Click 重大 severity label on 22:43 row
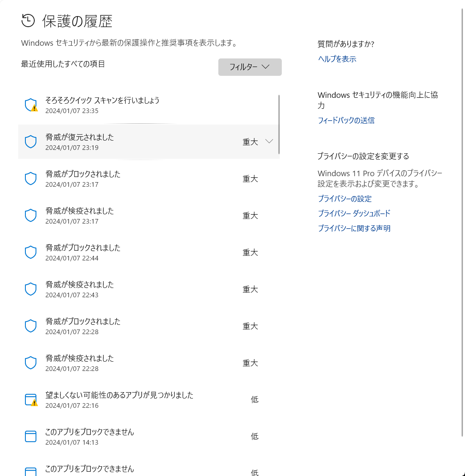465x476 pixels. pos(250,289)
